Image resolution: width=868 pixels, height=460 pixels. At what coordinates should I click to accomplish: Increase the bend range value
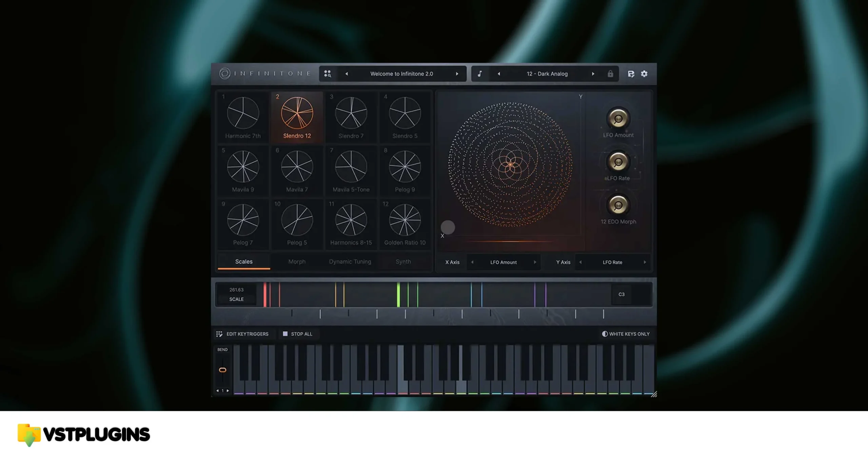coord(228,391)
